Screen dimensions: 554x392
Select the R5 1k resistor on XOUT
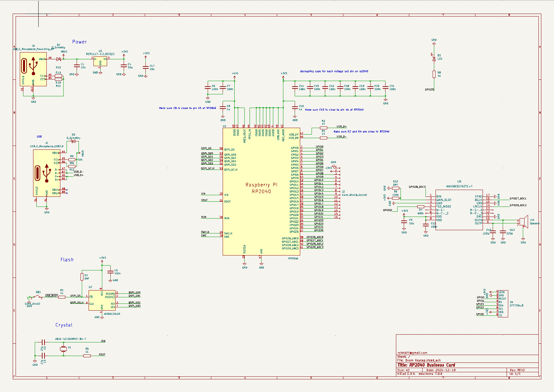point(87,356)
